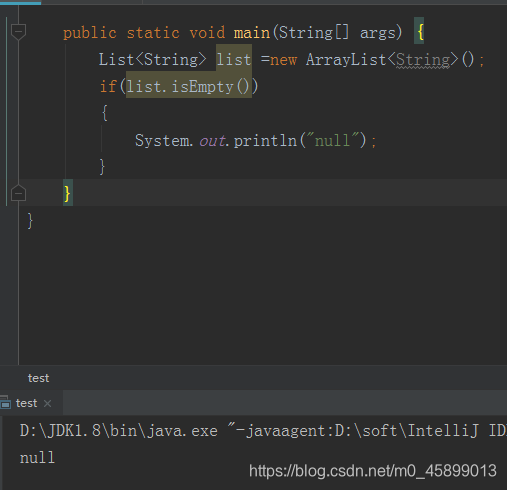
Task: Click the 'void' keyword
Action: pos(207,33)
